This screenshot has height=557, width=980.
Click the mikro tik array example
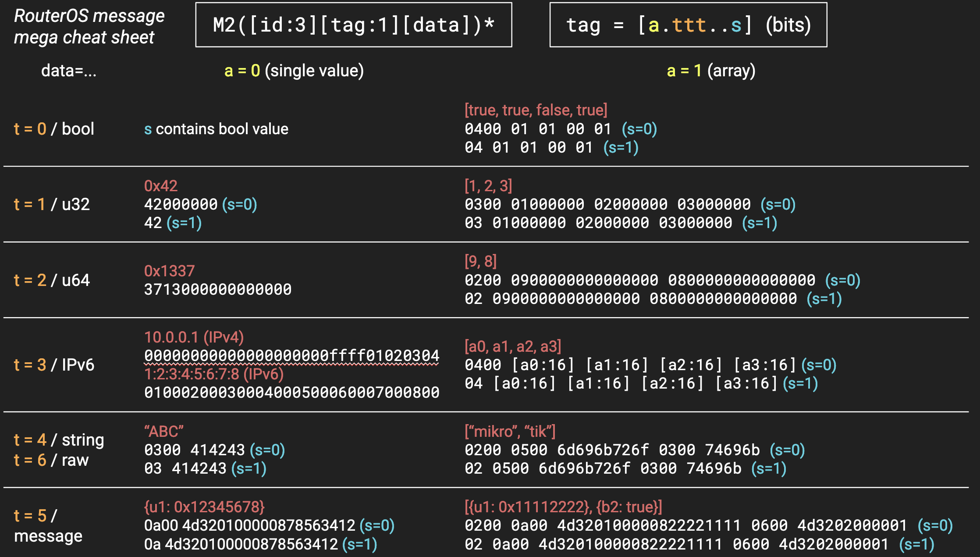tap(509, 431)
